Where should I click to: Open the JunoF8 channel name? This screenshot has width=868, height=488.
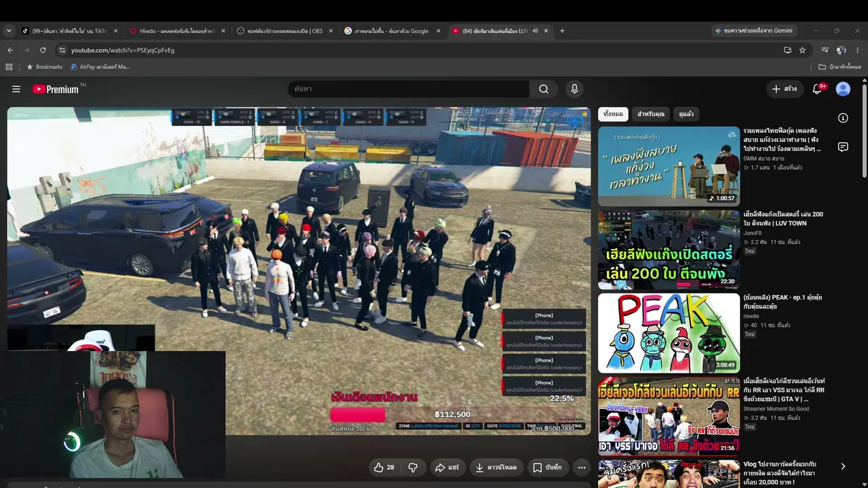coord(752,233)
